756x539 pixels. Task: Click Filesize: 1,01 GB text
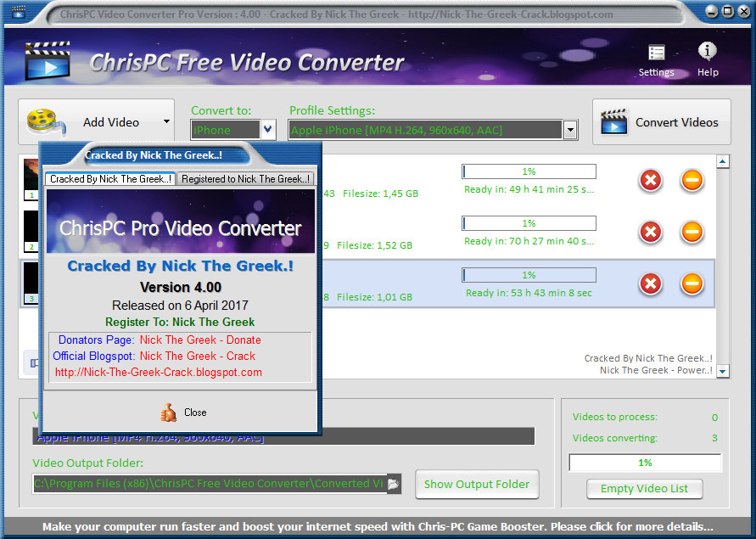pos(375,297)
